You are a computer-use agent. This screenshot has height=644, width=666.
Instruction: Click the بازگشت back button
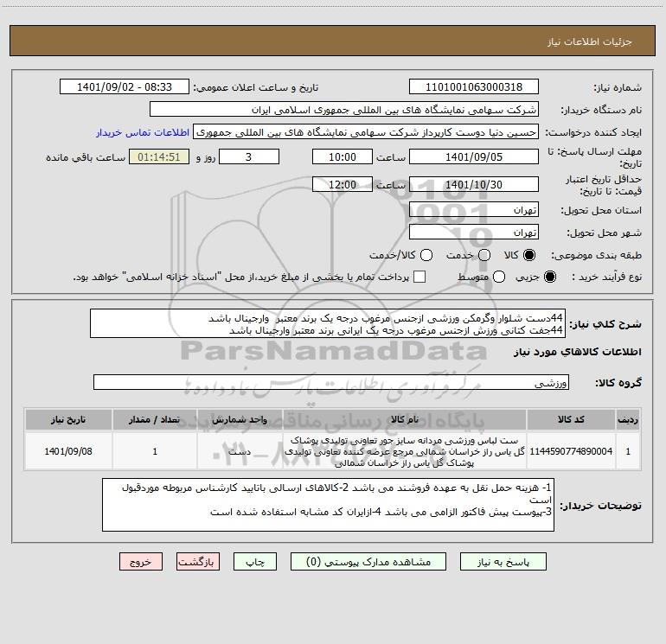(198, 562)
